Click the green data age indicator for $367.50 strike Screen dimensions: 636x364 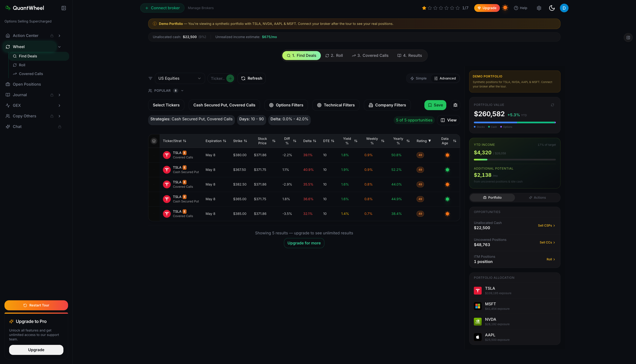click(447, 170)
